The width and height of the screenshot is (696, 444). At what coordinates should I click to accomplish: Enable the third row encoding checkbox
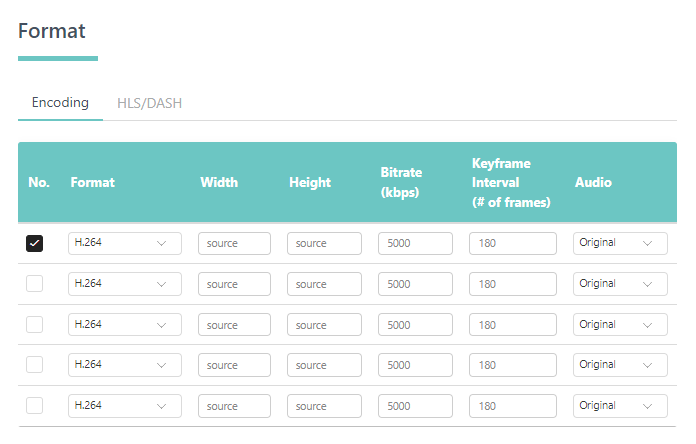(34, 325)
